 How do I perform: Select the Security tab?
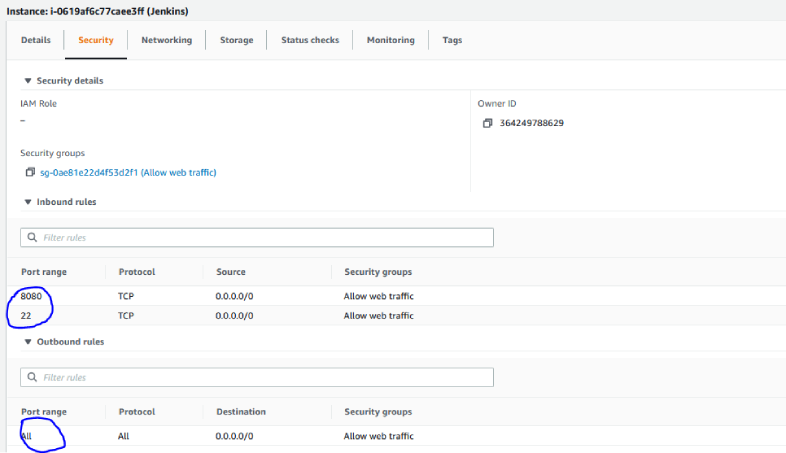96,40
